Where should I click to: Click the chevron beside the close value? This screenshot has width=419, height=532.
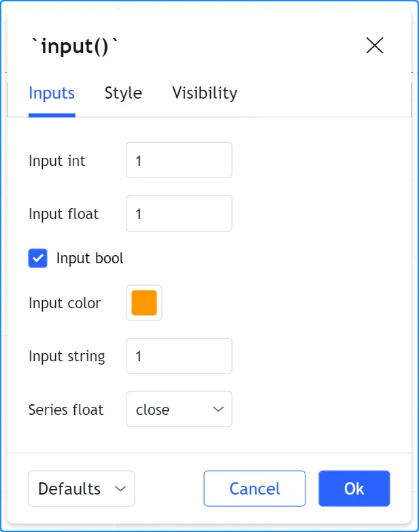pyautogui.click(x=218, y=410)
